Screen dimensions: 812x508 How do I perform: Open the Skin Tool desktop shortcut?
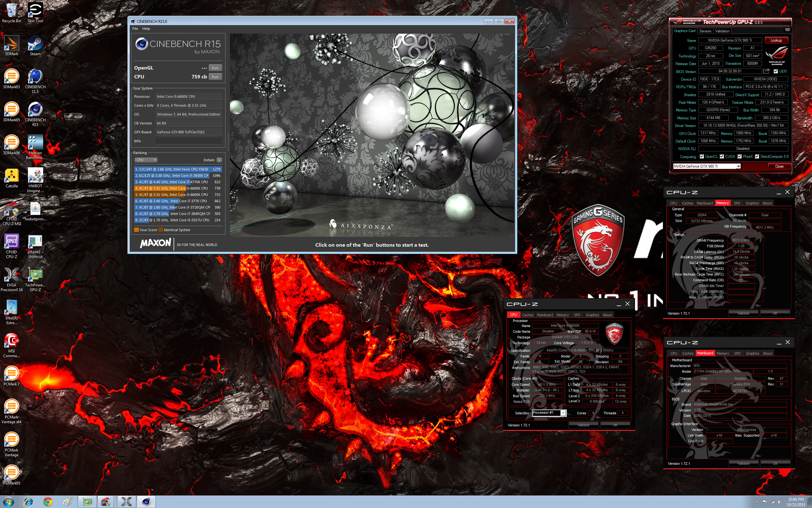(x=35, y=13)
